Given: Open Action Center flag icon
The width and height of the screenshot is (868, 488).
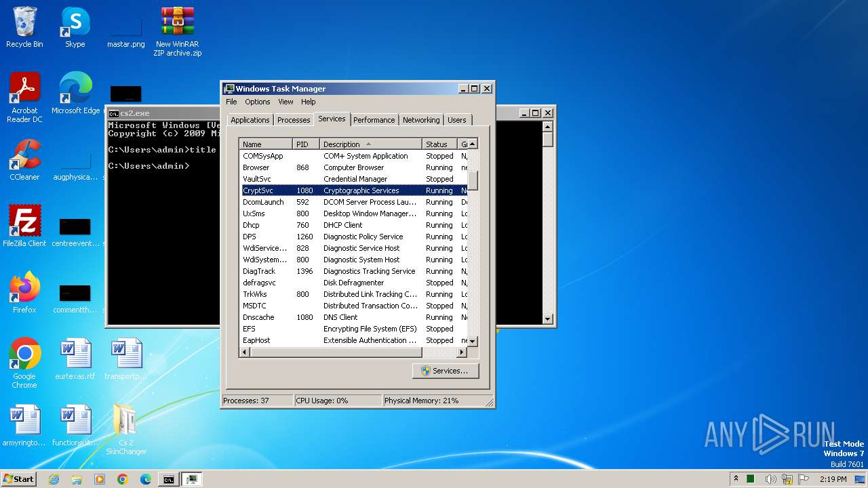Looking at the screenshot, I should point(804,479).
